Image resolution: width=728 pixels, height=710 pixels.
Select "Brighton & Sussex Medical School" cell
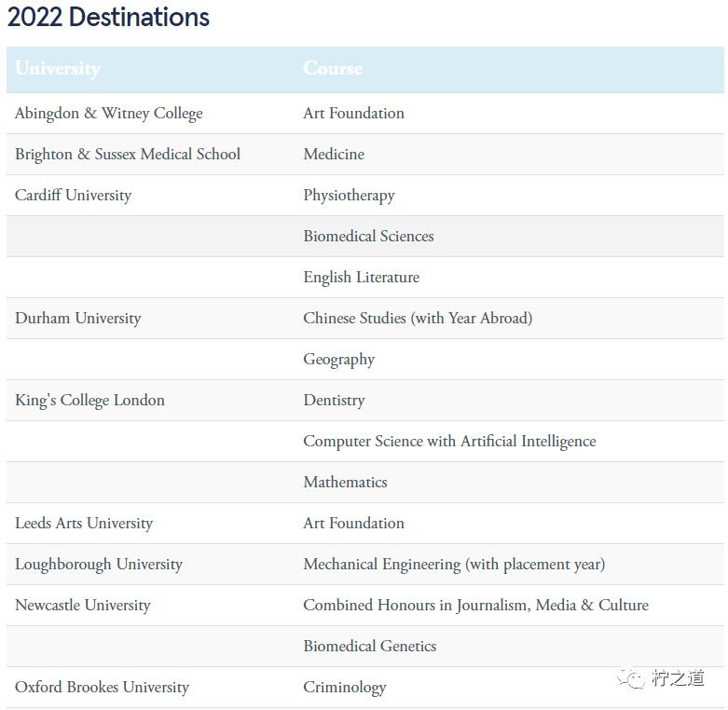point(128,154)
